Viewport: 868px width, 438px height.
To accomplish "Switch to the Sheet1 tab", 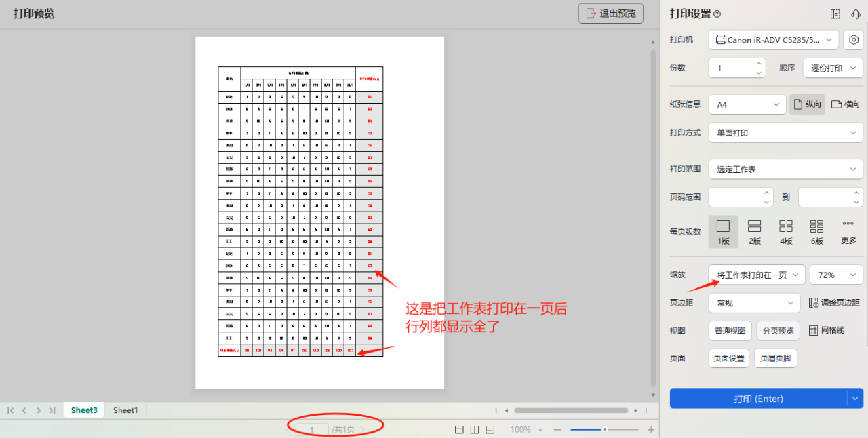I will click(x=125, y=410).
